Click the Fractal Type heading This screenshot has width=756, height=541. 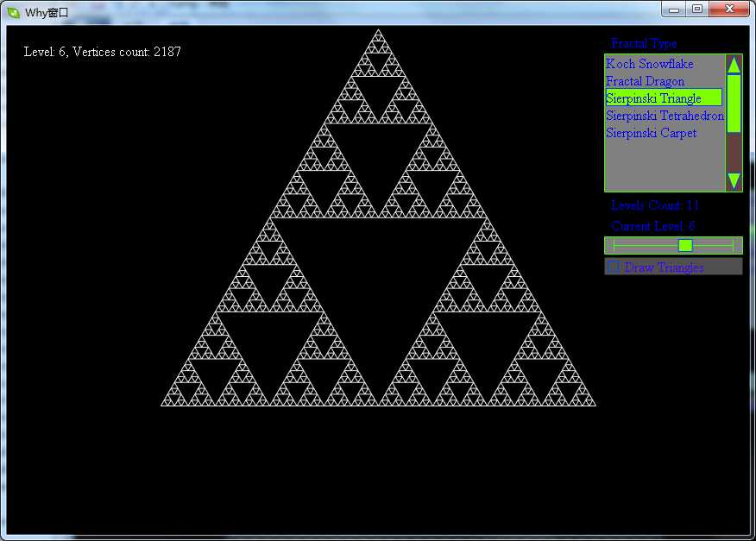click(x=644, y=44)
